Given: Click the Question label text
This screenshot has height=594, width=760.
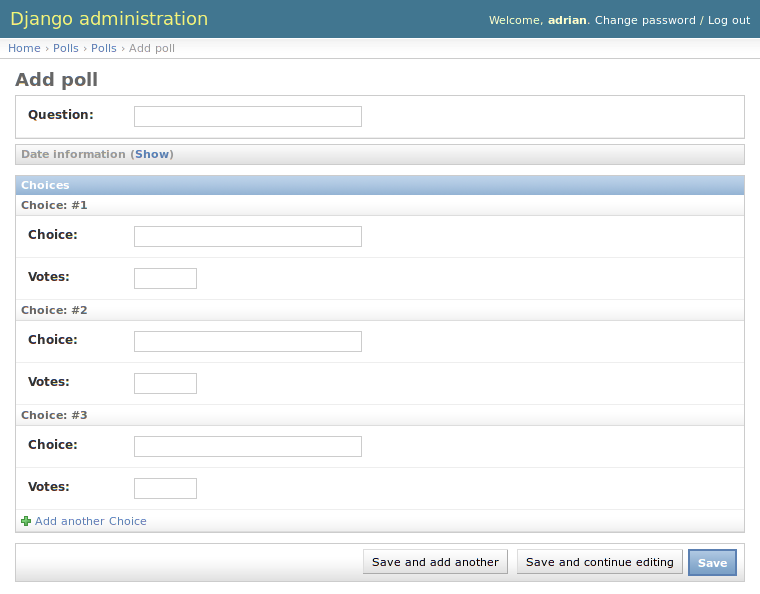Looking at the screenshot, I should [x=60, y=115].
